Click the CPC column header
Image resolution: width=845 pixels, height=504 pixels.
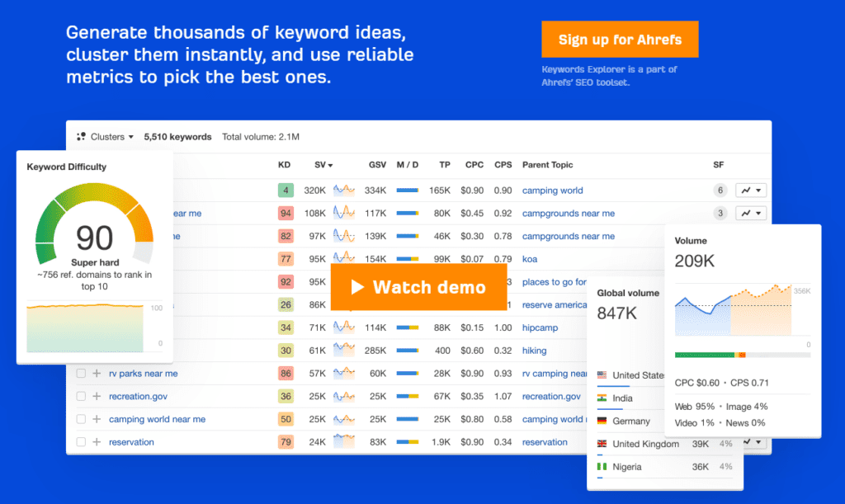pyautogui.click(x=474, y=165)
